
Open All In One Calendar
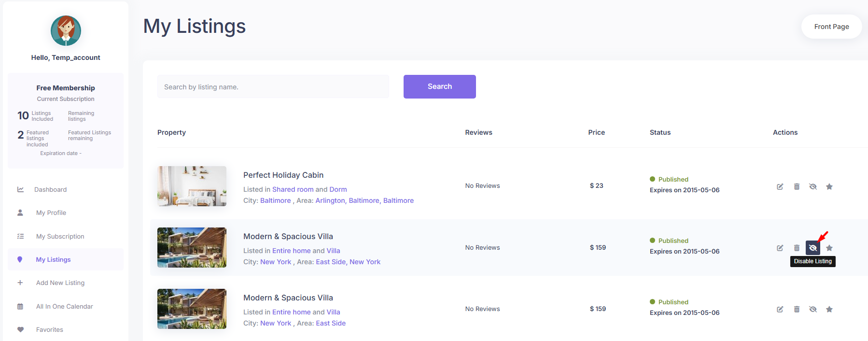point(64,306)
